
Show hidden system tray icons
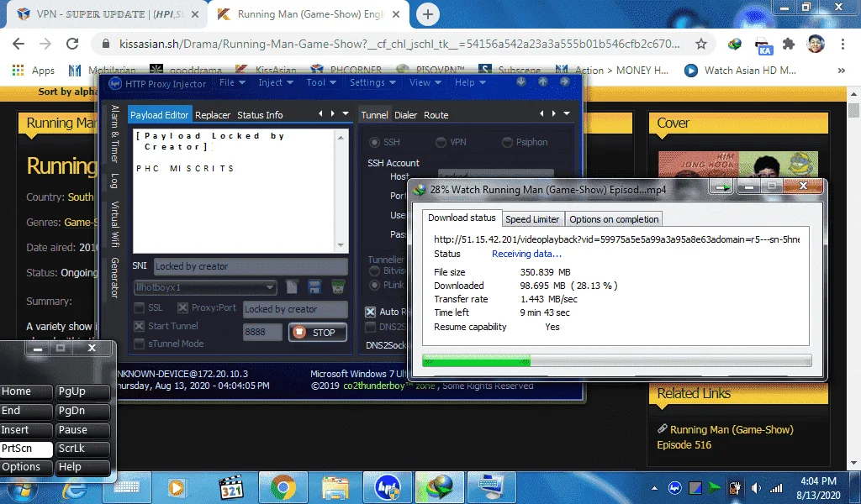pyautogui.click(x=654, y=487)
